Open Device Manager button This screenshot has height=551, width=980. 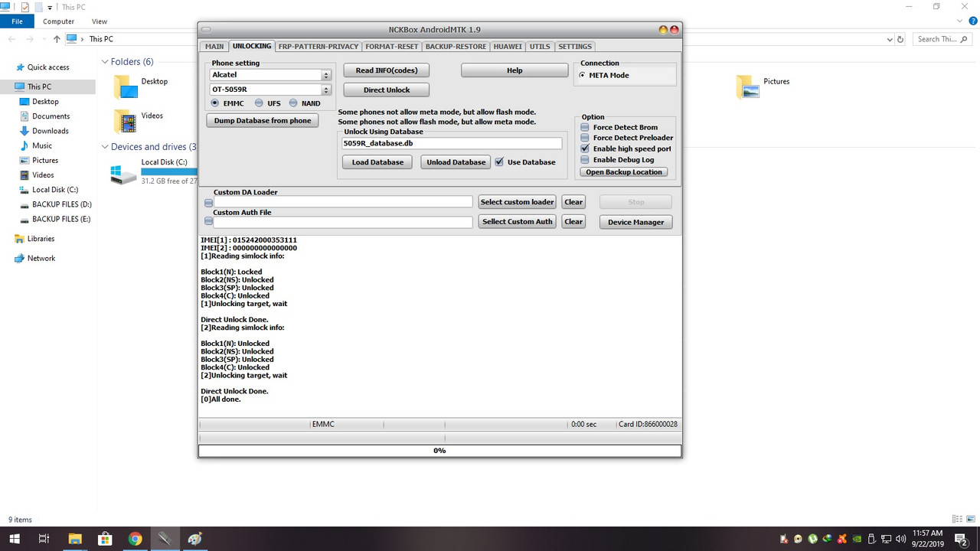pyautogui.click(x=636, y=222)
